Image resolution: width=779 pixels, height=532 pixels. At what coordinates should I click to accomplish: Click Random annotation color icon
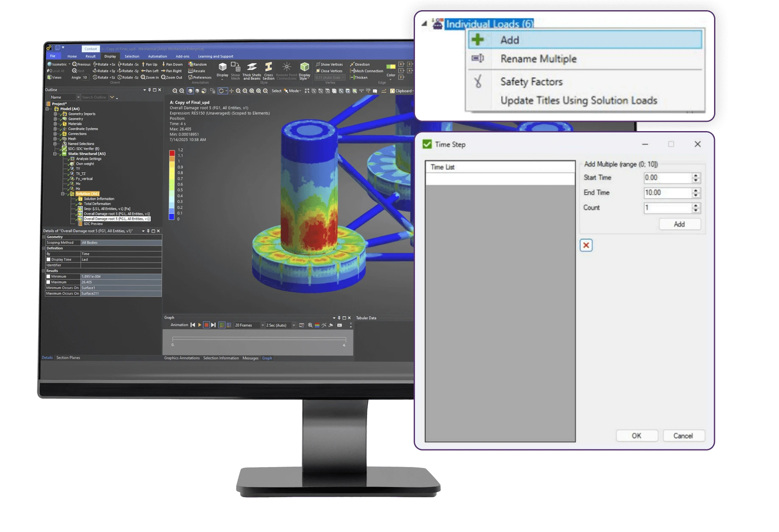(x=191, y=64)
